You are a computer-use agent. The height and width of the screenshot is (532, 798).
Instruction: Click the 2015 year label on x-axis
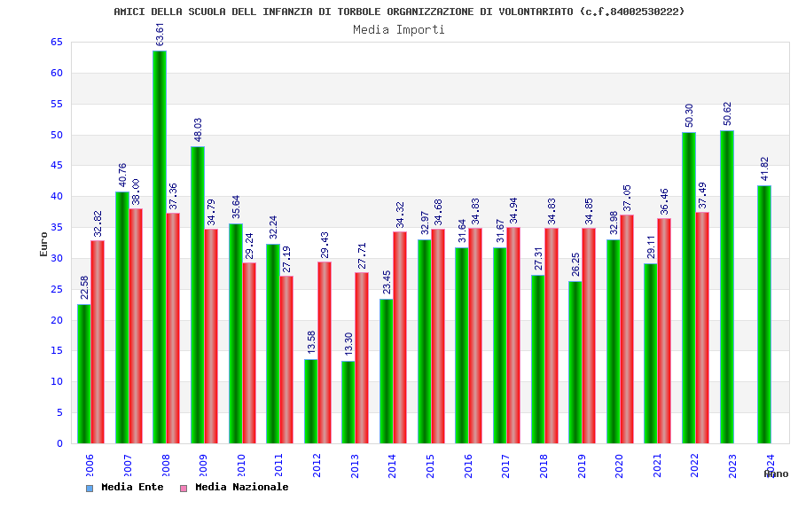click(431, 465)
